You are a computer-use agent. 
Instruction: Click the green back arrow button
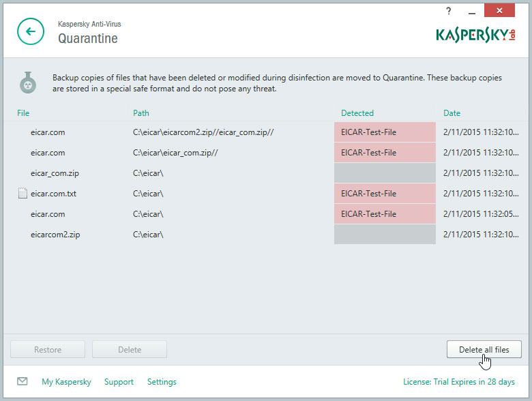point(29,31)
